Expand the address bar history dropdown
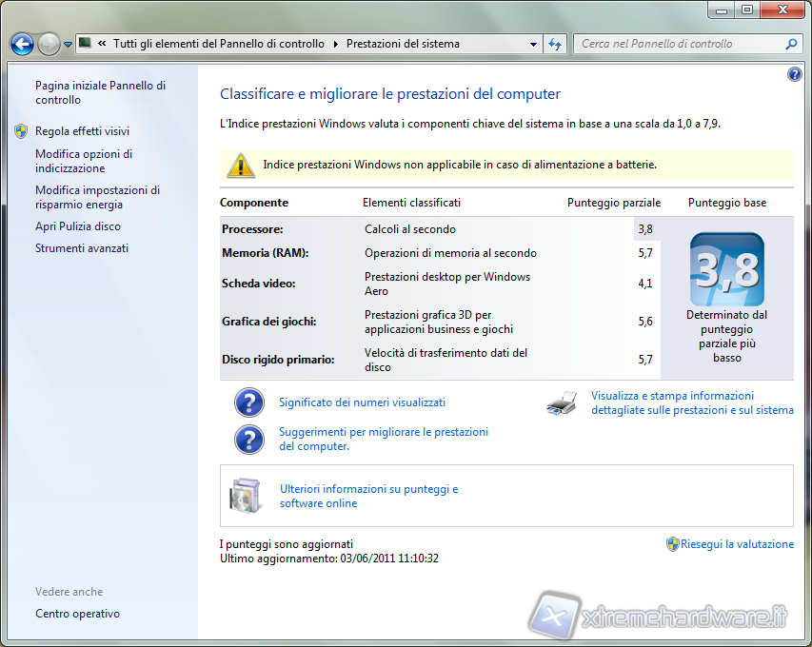812x647 pixels. (534, 44)
